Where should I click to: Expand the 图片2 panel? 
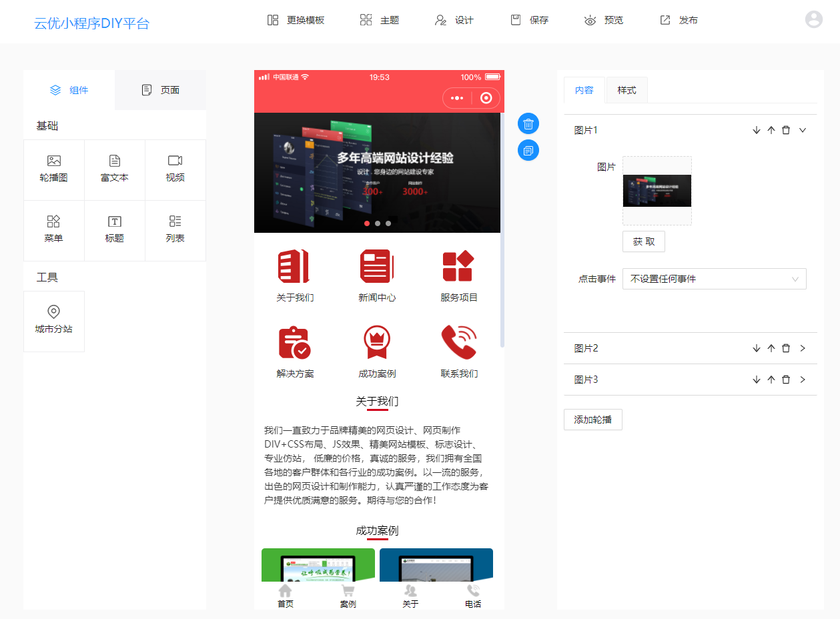point(803,348)
